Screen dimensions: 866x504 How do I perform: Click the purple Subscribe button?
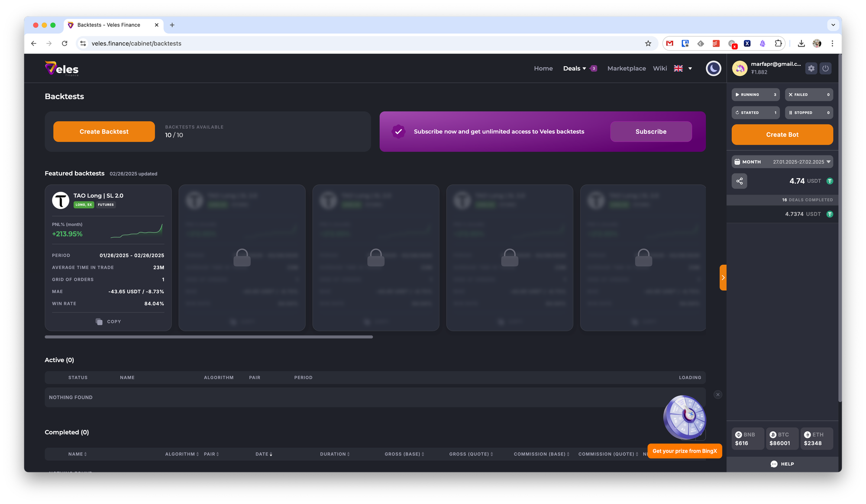pyautogui.click(x=650, y=132)
